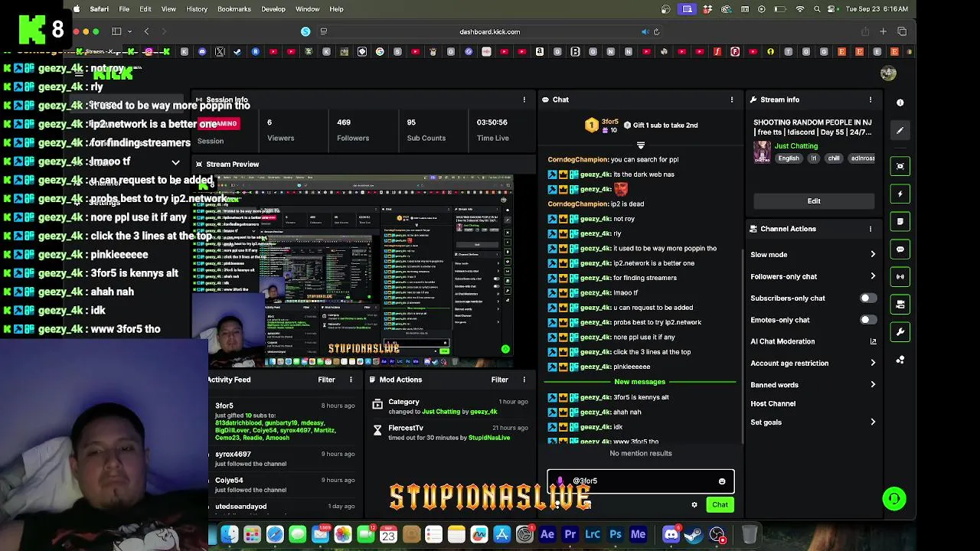Open the stream preview sidebar icon
Viewport: 980px width, 551px height.
tap(900, 166)
